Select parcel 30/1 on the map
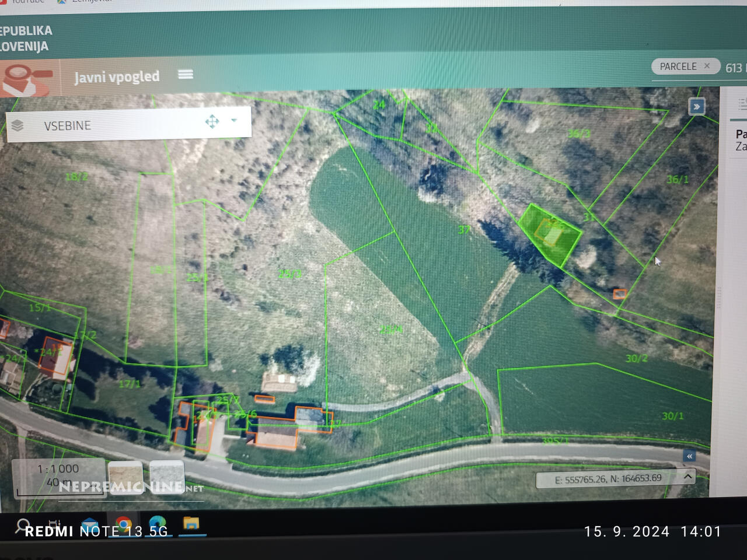The width and height of the screenshot is (747, 560). [x=607, y=402]
